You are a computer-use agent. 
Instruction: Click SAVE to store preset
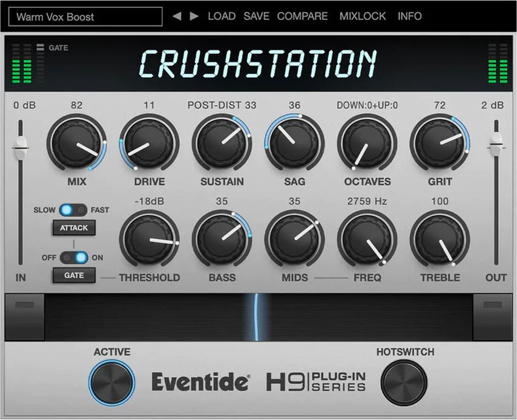click(x=256, y=16)
